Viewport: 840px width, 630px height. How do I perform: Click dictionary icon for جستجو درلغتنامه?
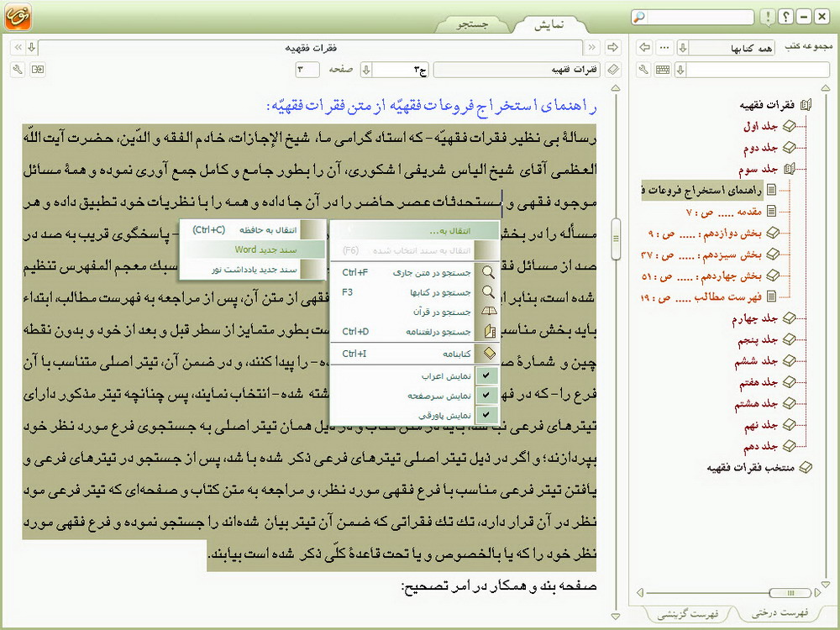click(489, 332)
